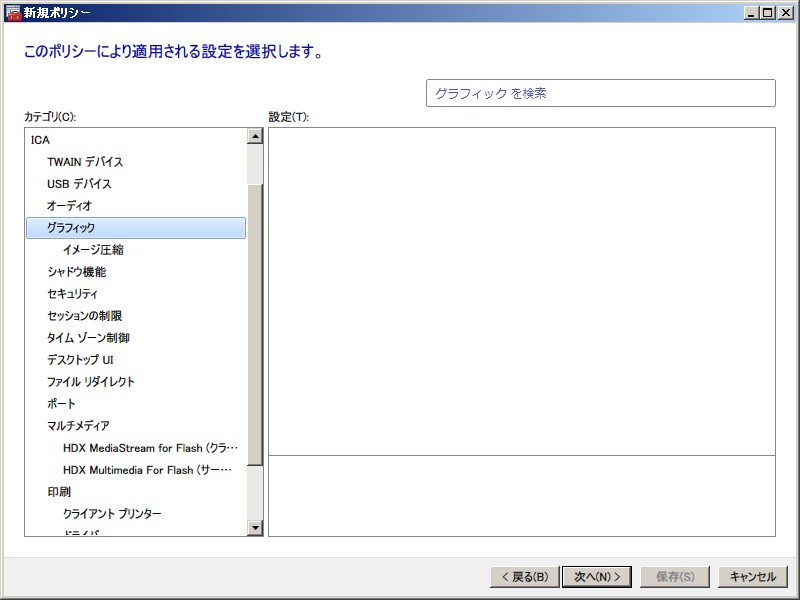The height and width of the screenshot is (600, 800).
Task: Select the セキュリティ category
Action: [x=73, y=294]
